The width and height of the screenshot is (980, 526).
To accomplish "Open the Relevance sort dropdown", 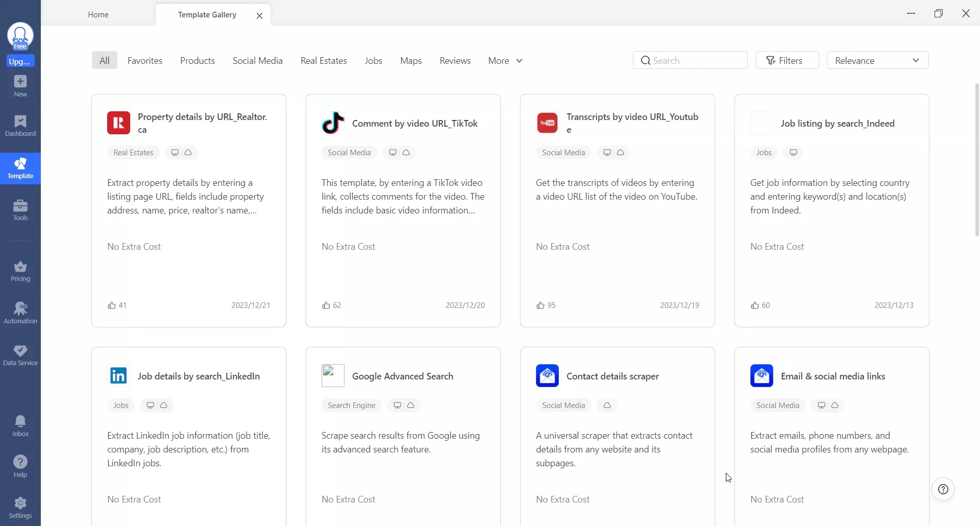I will 877,60.
